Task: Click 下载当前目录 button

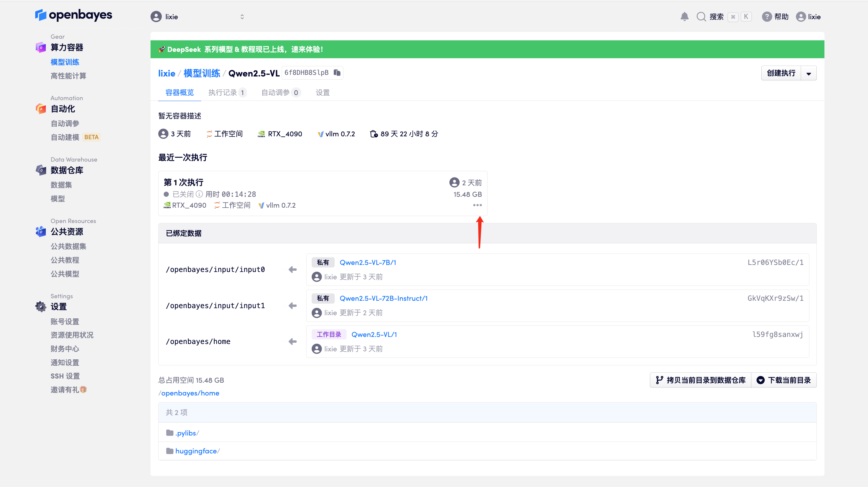Action: [784, 380]
